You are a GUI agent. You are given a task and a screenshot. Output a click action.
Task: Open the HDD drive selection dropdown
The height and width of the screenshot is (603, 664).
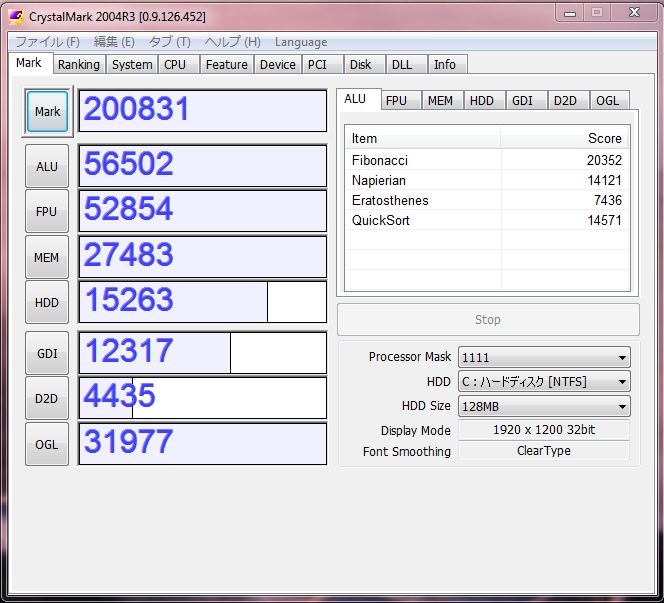[x=543, y=382]
